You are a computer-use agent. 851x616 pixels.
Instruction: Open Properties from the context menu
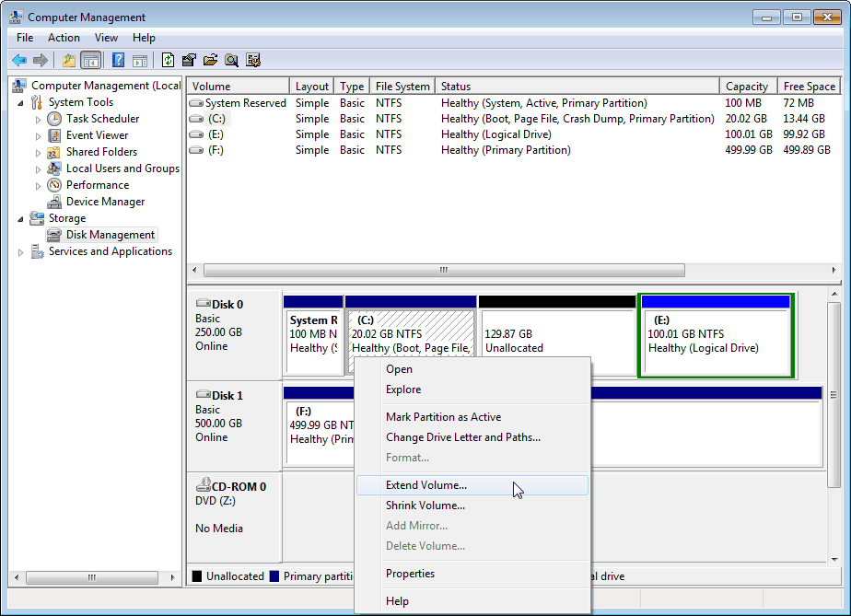coord(472,574)
